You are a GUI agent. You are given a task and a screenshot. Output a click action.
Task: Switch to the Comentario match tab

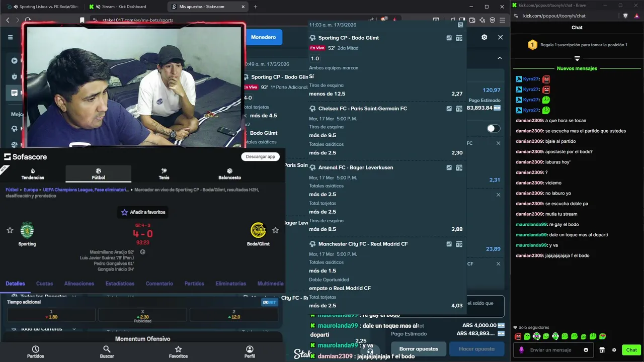159,284
